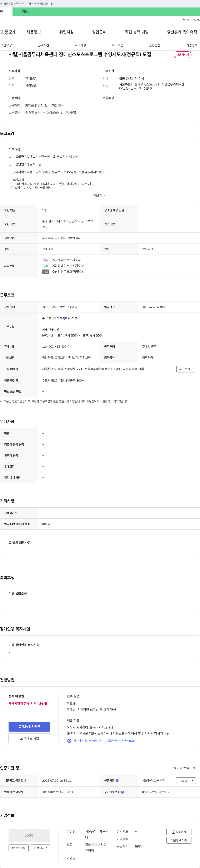Select keyword text 수영강사, 골프강사, 생활체육사
The height and width of the screenshot is (868, 200).
(61, 238)
